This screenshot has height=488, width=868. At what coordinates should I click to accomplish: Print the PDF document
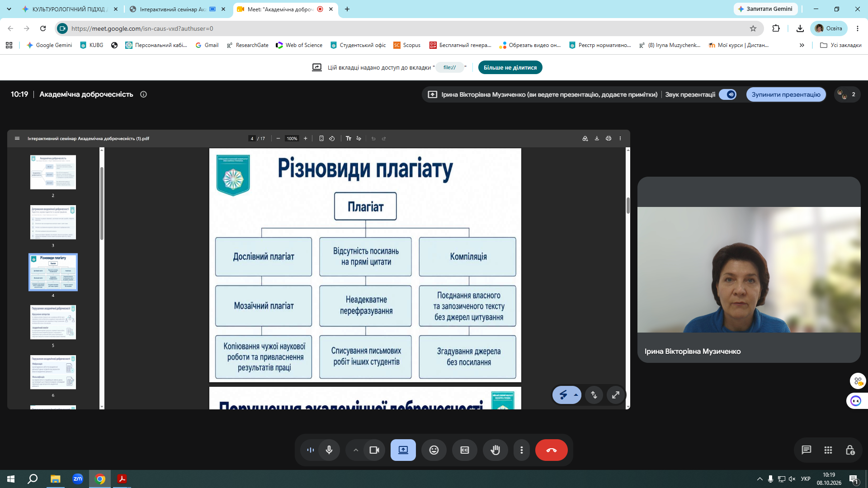pyautogui.click(x=609, y=139)
